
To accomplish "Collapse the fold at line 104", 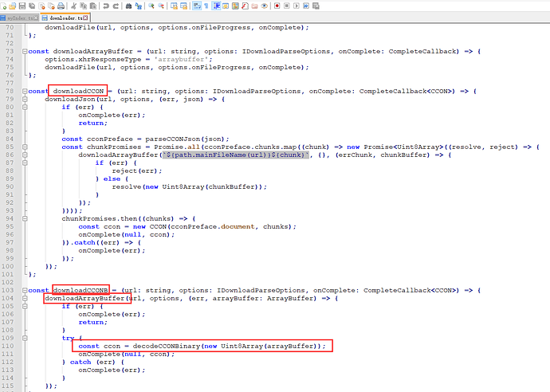I will 25,299.
